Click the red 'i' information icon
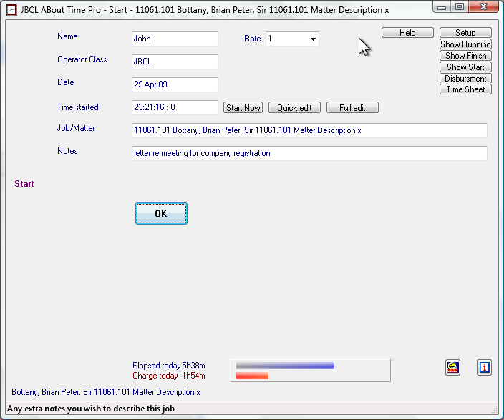Screen dimensions: 504x420 click(x=485, y=368)
